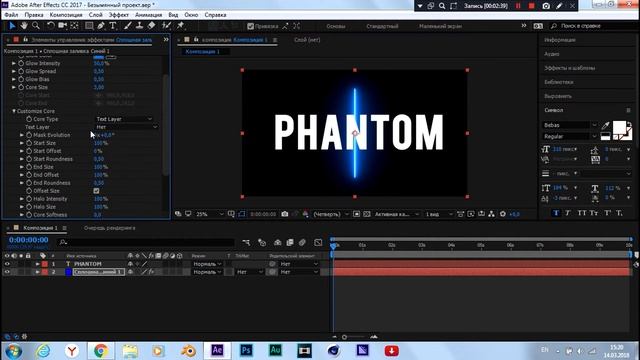The height and width of the screenshot is (360, 640).
Task: Click the timeline current time 0:00:00:00
Action: pos(29,240)
